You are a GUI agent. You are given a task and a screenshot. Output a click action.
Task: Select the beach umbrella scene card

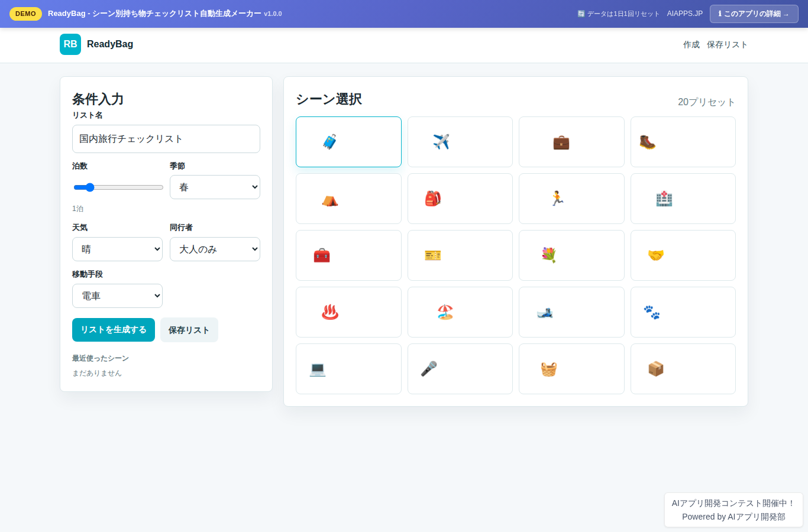[x=460, y=312]
